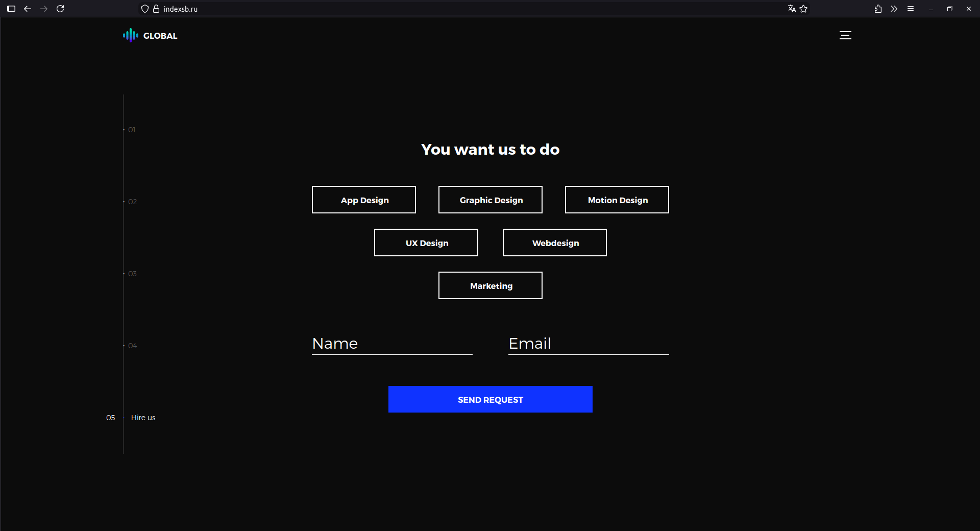Click the Name input field
The image size is (980, 531).
pos(392,344)
